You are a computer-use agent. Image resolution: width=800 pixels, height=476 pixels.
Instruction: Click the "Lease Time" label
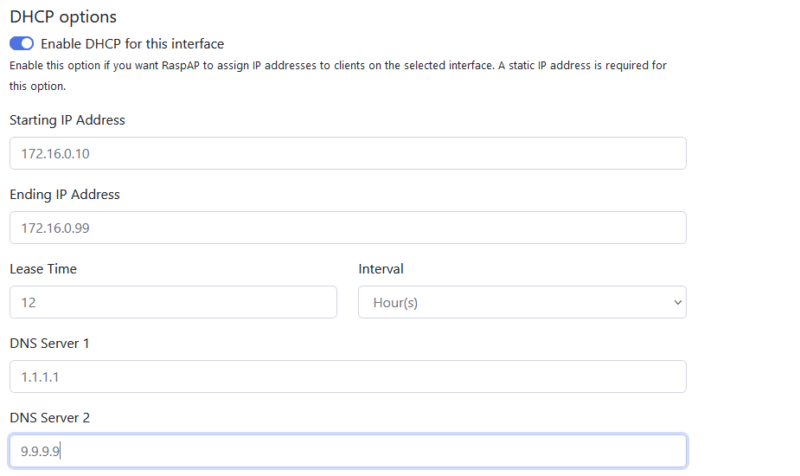43,269
